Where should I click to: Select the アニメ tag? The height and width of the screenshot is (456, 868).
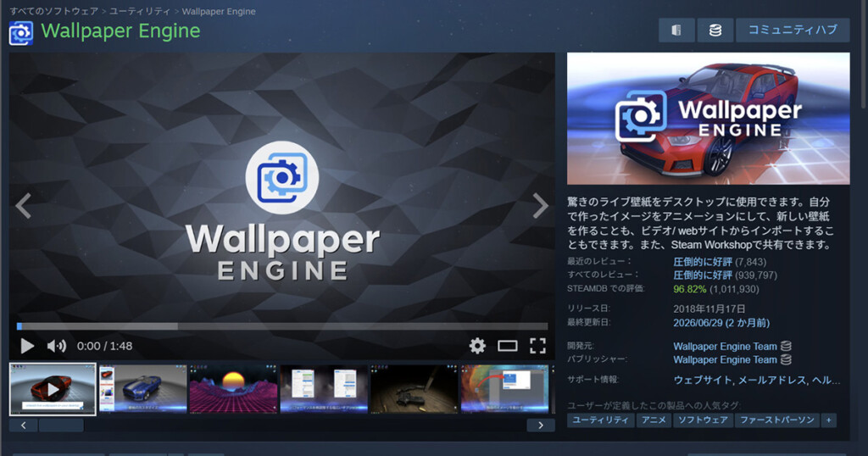pyautogui.click(x=654, y=420)
